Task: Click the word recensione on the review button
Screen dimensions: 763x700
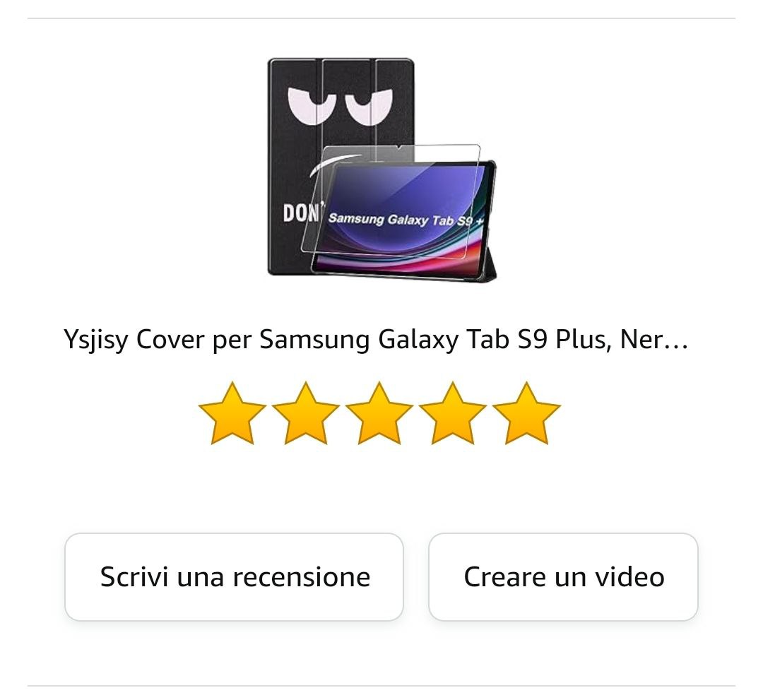Action: click(x=301, y=577)
